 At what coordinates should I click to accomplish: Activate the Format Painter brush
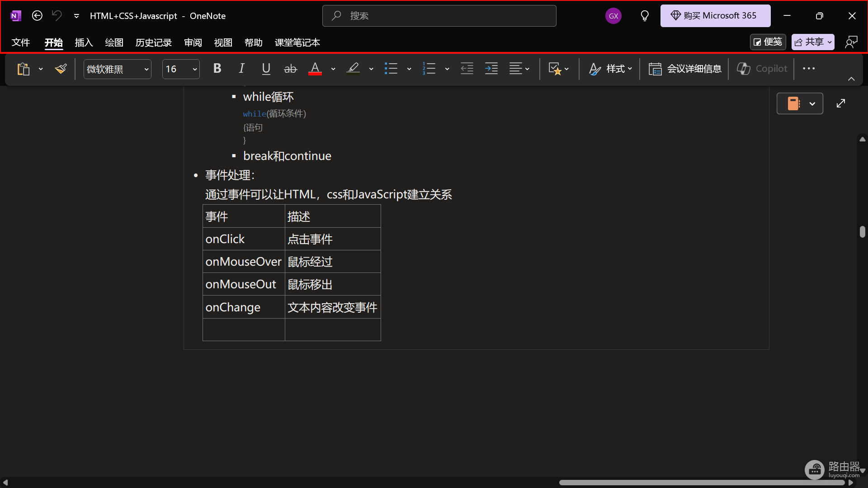coord(61,69)
